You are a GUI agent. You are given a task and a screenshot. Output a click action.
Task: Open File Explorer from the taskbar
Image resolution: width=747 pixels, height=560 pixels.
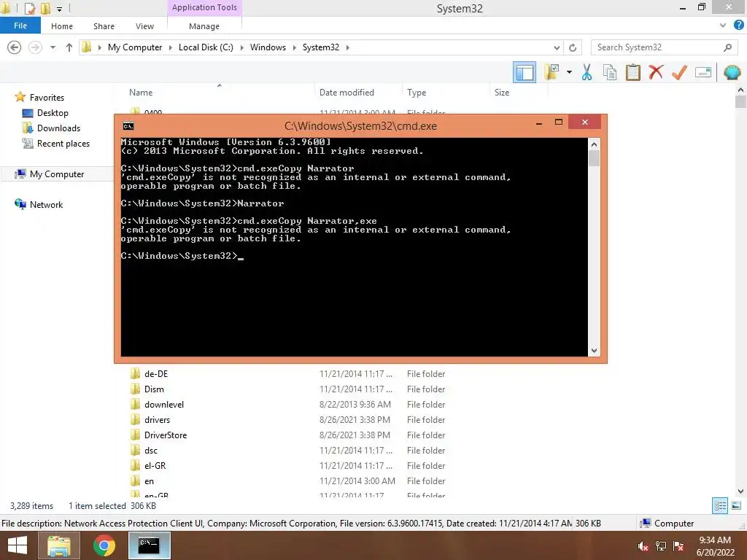point(58,545)
